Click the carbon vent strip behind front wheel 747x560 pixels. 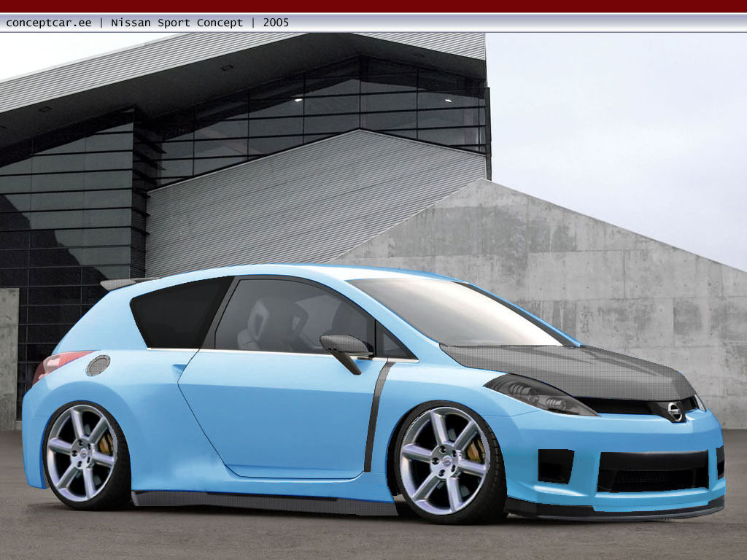376,416
